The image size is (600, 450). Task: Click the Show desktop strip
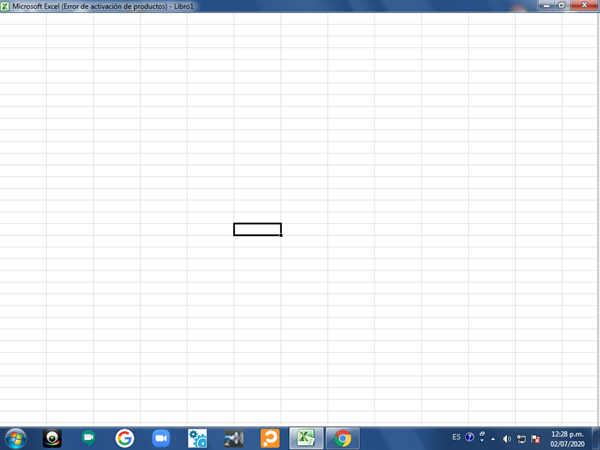596,439
